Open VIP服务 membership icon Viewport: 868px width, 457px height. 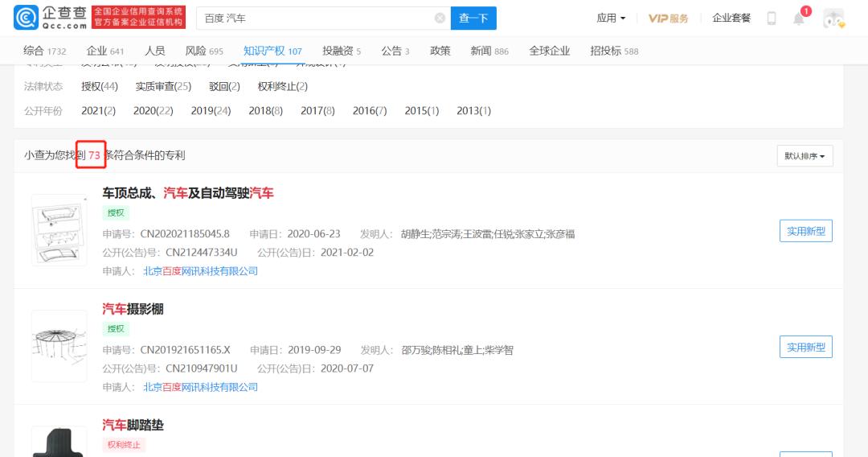click(668, 19)
